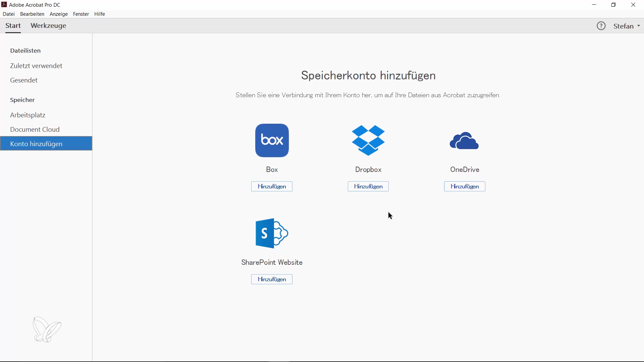Switch to the Werkzeuge tab
This screenshot has width=644, height=362.
click(x=48, y=26)
